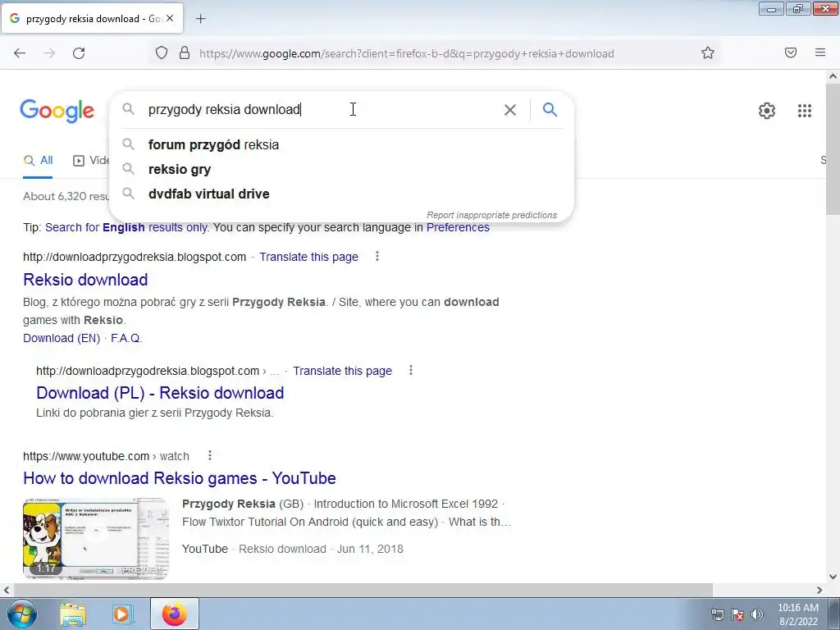Click the padlock site security icon

click(x=185, y=53)
